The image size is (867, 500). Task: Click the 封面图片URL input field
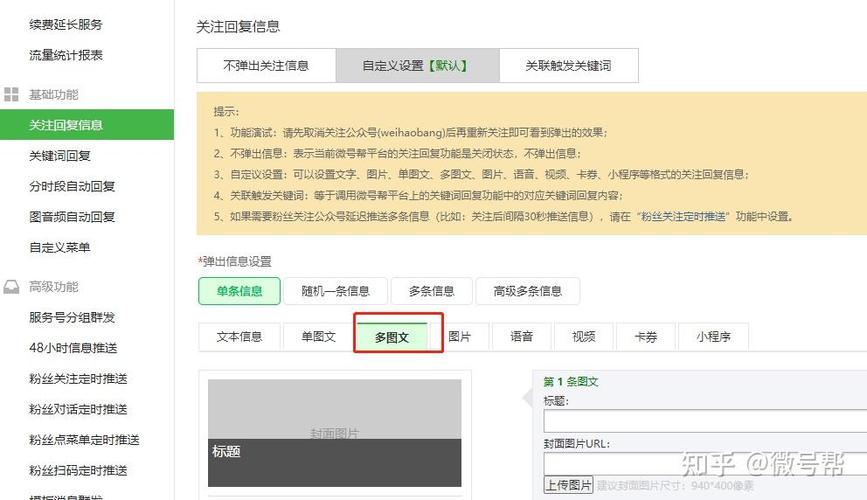705,463
